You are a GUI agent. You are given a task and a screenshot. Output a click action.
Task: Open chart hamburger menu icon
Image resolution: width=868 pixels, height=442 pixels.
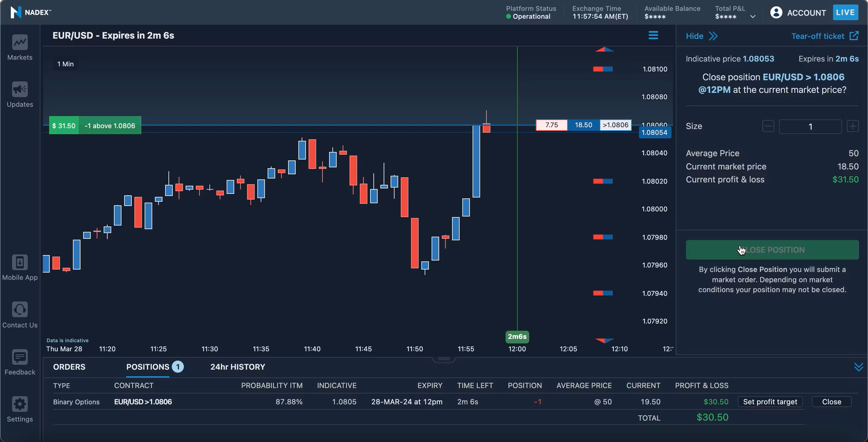pyautogui.click(x=653, y=35)
